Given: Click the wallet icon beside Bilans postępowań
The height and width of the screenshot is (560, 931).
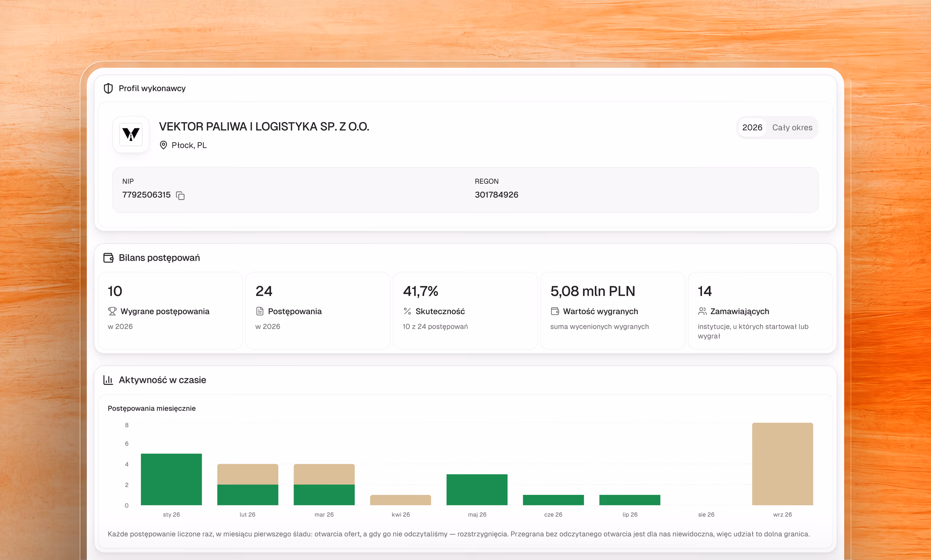Looking at the screenshot, I should click(x=108, y=258).
